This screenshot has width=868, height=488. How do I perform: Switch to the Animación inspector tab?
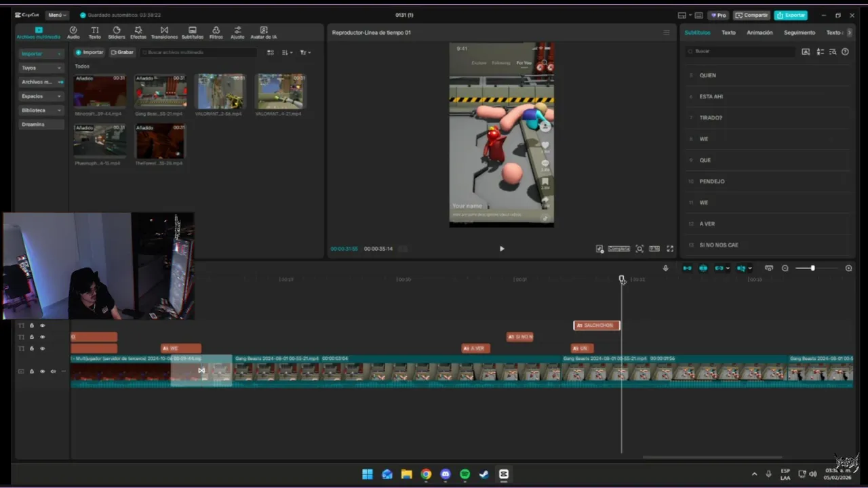tap(759, 33)
